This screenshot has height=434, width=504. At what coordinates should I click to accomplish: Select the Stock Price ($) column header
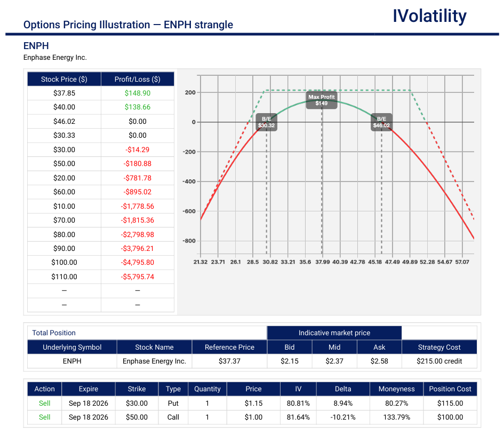[x=65, y=79]
